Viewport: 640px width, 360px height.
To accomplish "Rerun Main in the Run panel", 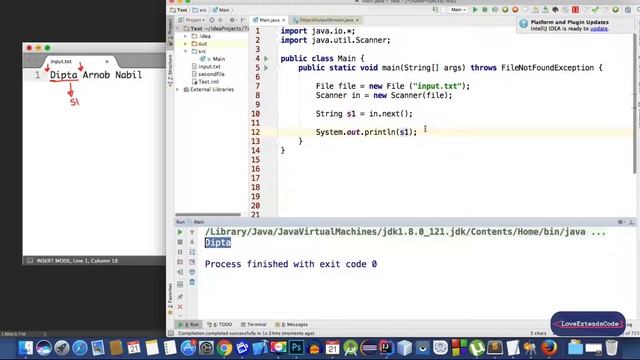I will [180, 232].
